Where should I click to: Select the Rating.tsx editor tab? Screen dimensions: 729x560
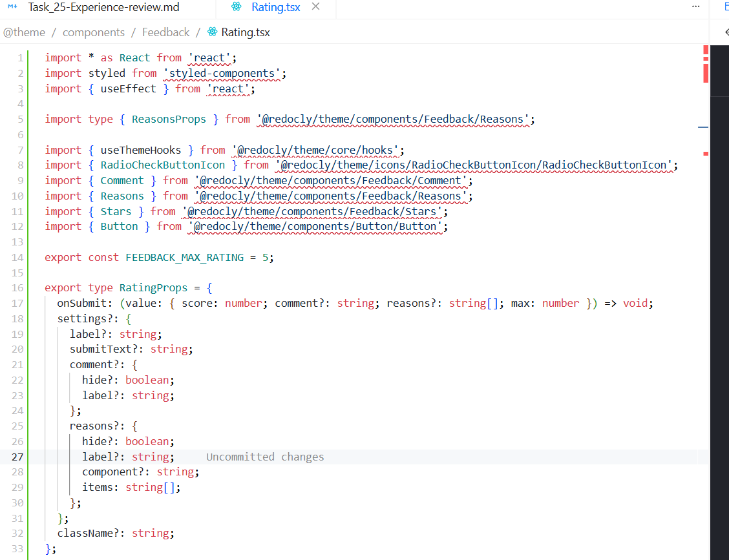coord(275,8)
